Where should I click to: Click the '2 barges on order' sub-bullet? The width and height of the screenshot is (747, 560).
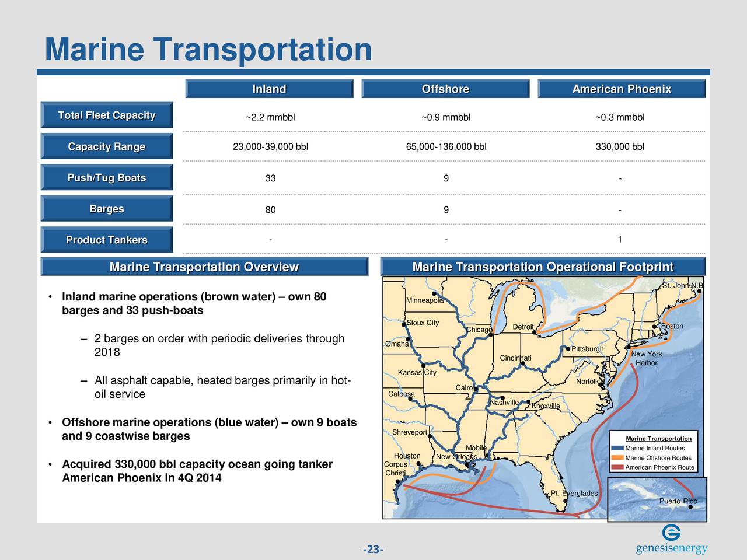pyautogui.click(x=219, y=346)
